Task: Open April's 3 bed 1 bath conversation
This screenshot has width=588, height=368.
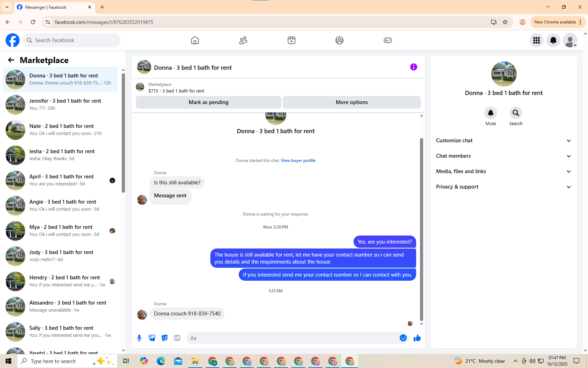Action: coord(61,180)
